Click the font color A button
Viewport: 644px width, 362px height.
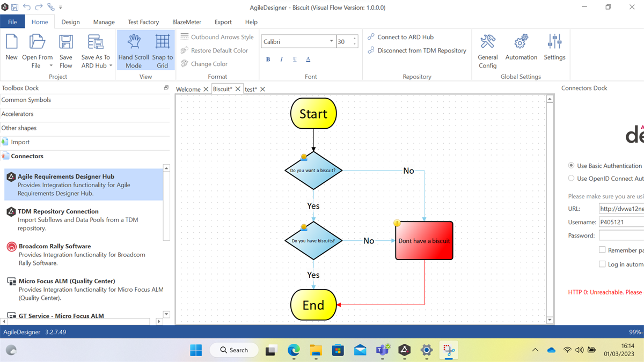(308, 60)
